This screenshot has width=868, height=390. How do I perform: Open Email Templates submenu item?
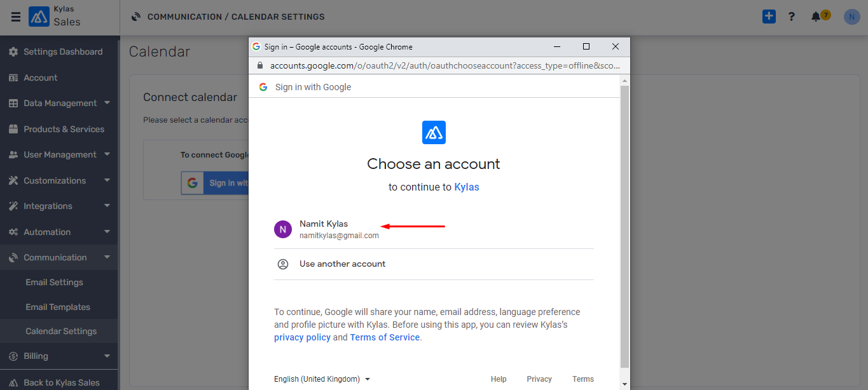pyautogui.click(x=59, y=307)
